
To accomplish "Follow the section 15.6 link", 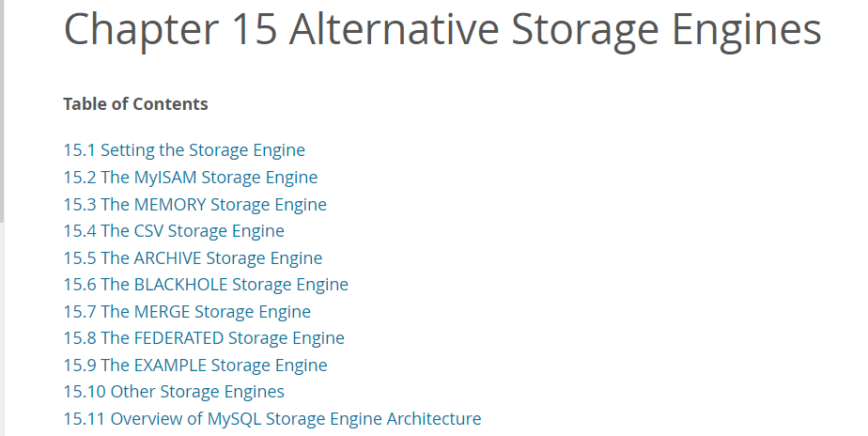I will tap(206, 285).
